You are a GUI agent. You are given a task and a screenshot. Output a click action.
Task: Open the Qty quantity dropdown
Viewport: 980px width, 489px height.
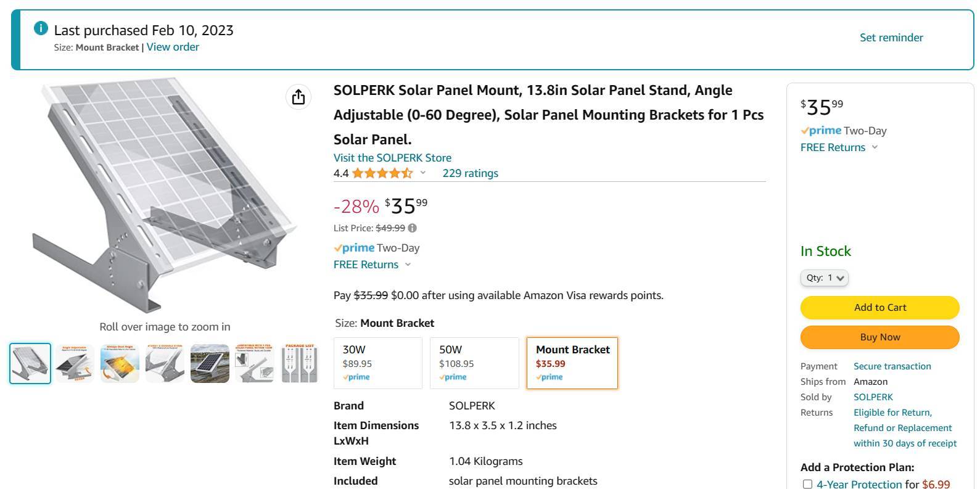point(824,277)
